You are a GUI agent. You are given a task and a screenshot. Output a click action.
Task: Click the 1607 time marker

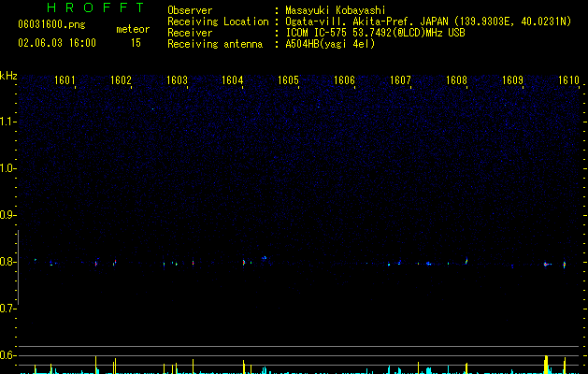pos(400,80)
